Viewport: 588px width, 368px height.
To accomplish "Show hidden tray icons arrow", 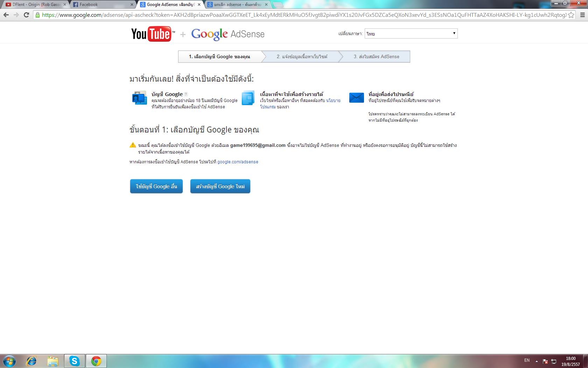I will 537,361.
